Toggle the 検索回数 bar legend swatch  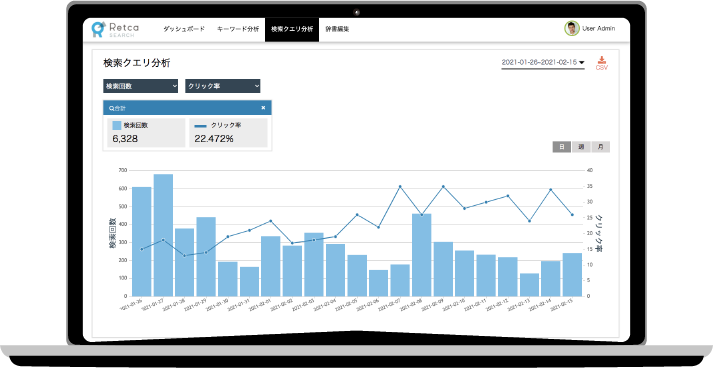pyautogui.click(x=117, y=126)
